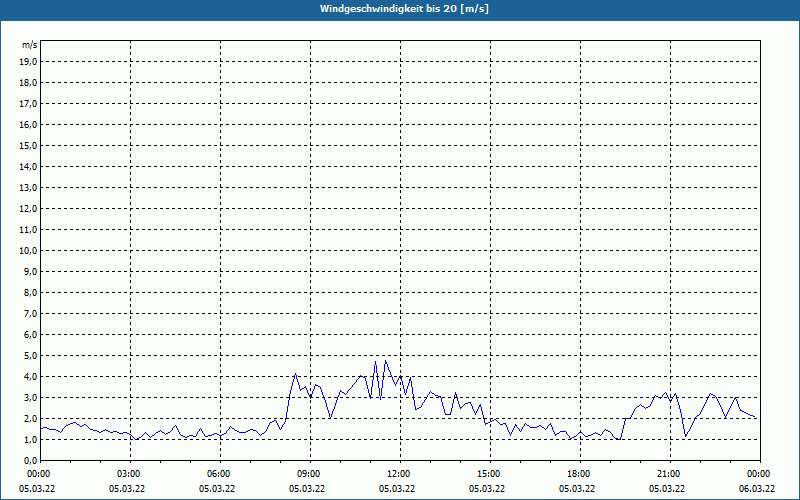Screen dimensions: 800x500
Task: Click the 5,0 y-axis label
Action: 30,355
